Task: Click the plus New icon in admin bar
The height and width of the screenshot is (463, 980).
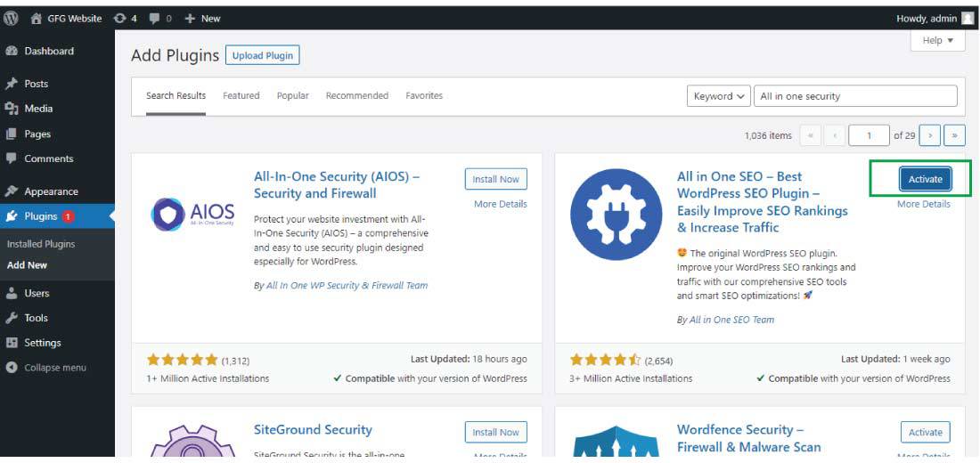Action: (191, 18)
